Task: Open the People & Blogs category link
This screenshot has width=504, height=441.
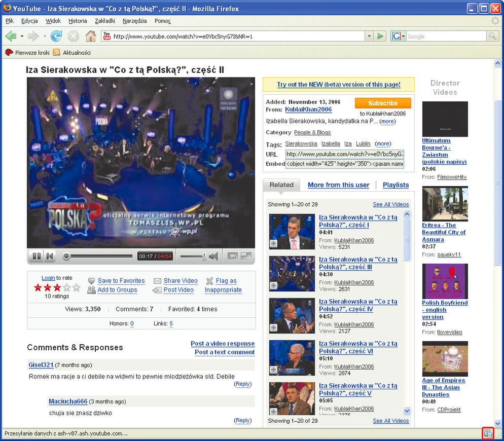Action: pos(312,132)
